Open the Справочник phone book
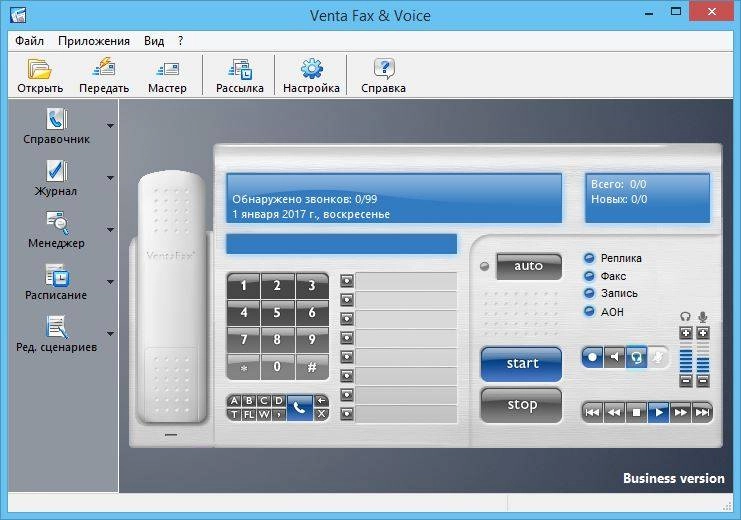Viewport: 741px width, 520px height. click(56, 126)
